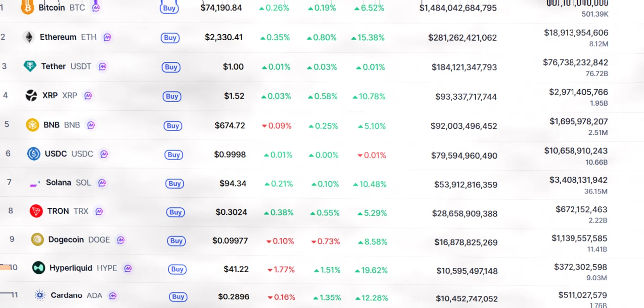Click market cap $184,121,347,793

point(464,67)
